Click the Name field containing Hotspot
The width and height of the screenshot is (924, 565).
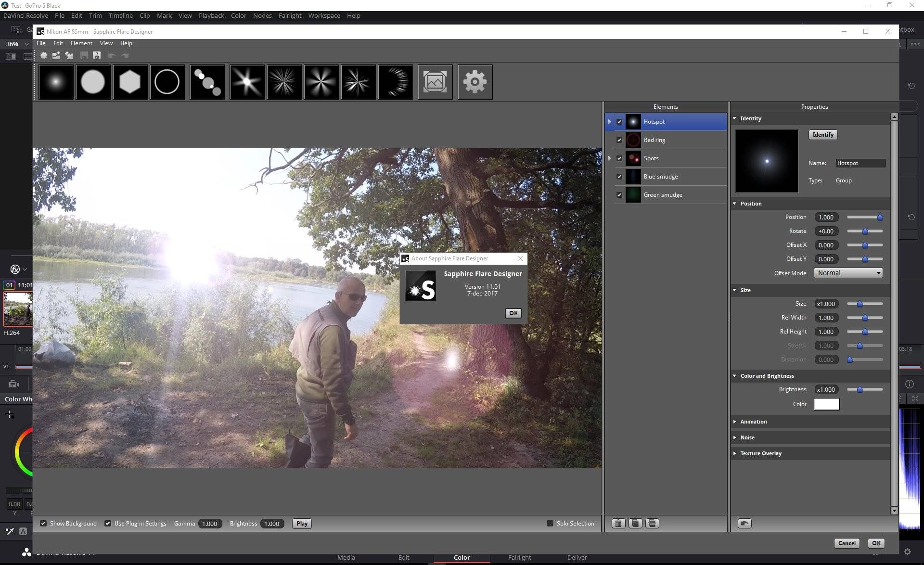point(860,163)
